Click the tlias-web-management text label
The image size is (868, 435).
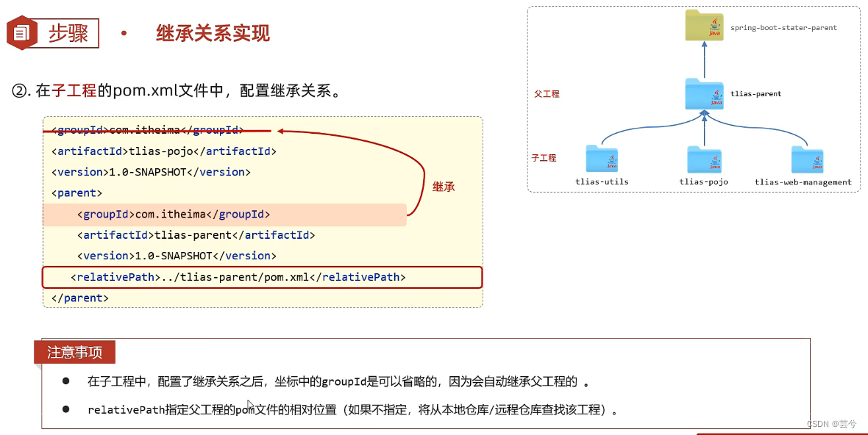click(803, 181)
